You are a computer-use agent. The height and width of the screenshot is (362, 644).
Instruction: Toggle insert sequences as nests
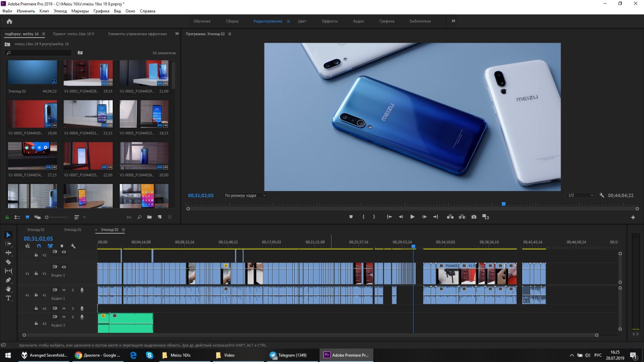coord(27,246)
